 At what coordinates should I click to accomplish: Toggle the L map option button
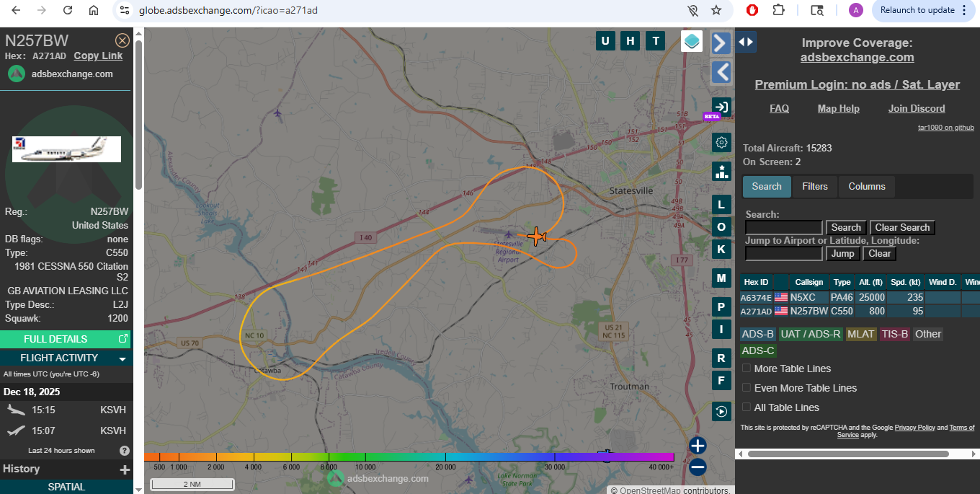721,205
